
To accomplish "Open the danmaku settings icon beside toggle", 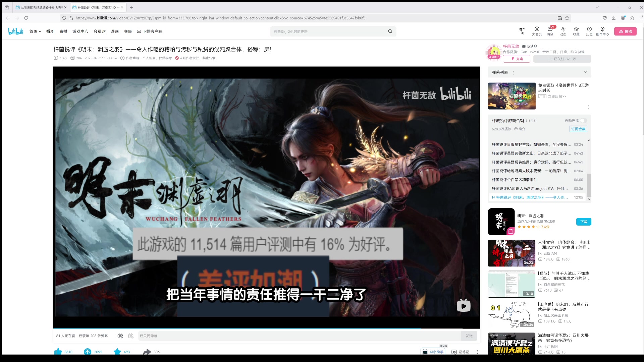I will (131, 336).
